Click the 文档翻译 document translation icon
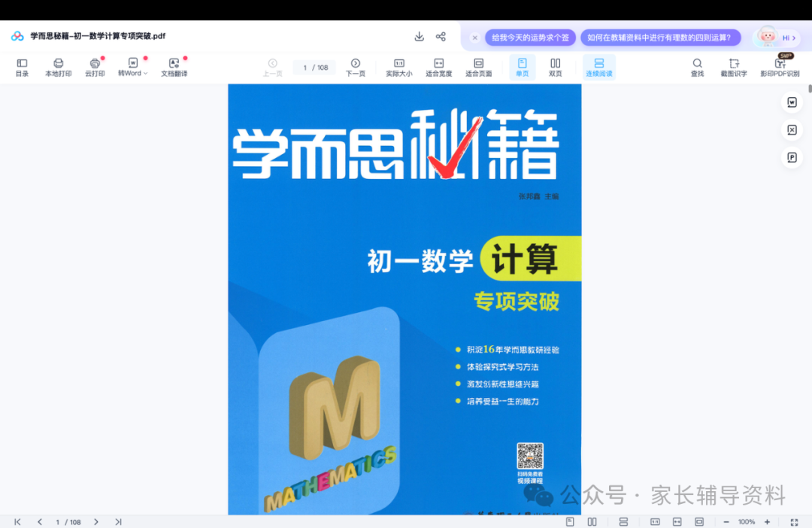Screen dimensions: 812x528 tap(174, 68)
